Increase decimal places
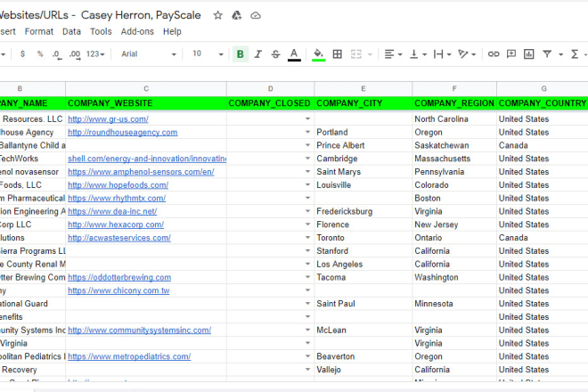This screenshot has height=392, width=588. (75, 54)
